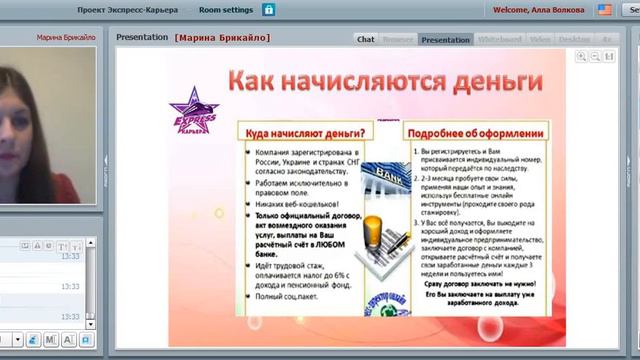Screen dimensions: 640x360
Task: Click the webcam video of Марина Брикайло
Action: coord(48,125)
